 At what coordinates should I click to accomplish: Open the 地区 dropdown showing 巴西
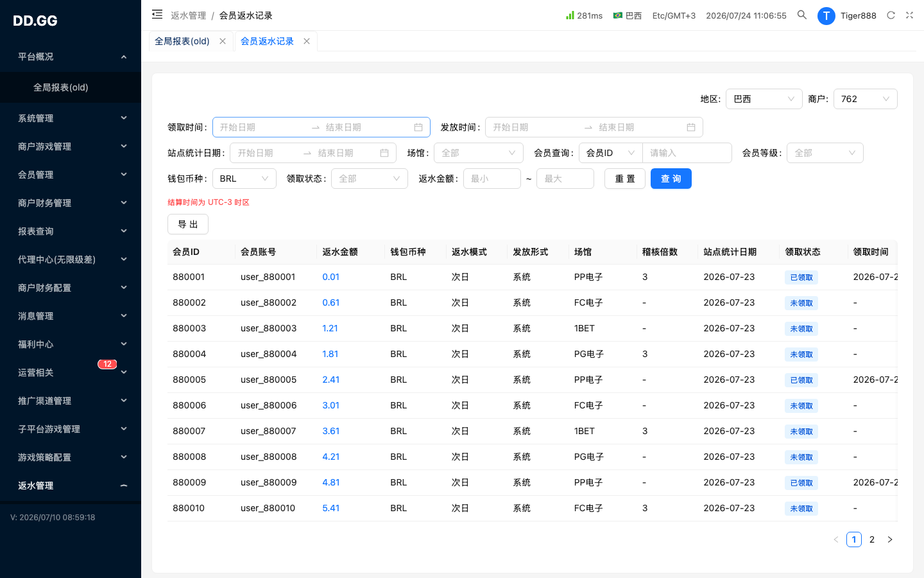tap(764, 99)
